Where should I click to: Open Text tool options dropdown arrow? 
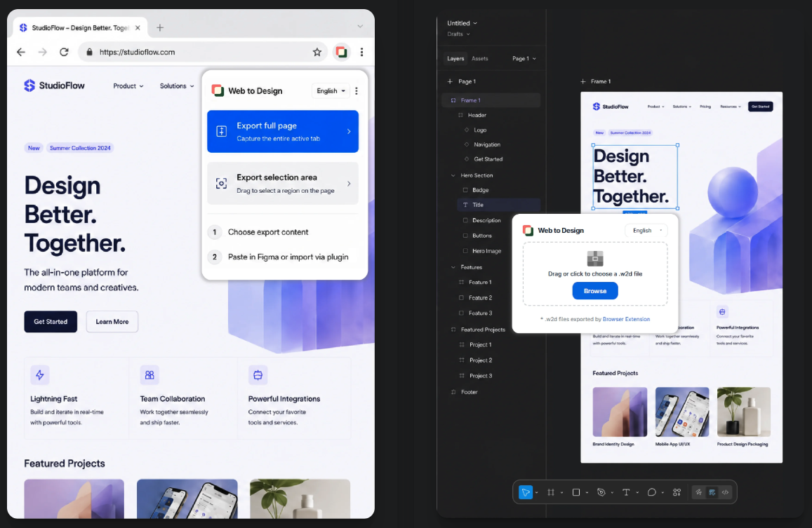click(x=637, y=493)
